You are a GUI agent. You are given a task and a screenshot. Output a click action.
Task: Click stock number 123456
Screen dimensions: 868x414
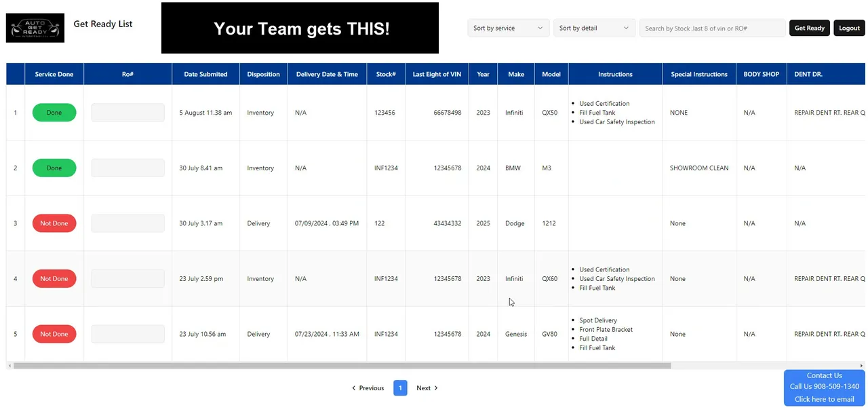pyautogui.click(x=384, y=113)
